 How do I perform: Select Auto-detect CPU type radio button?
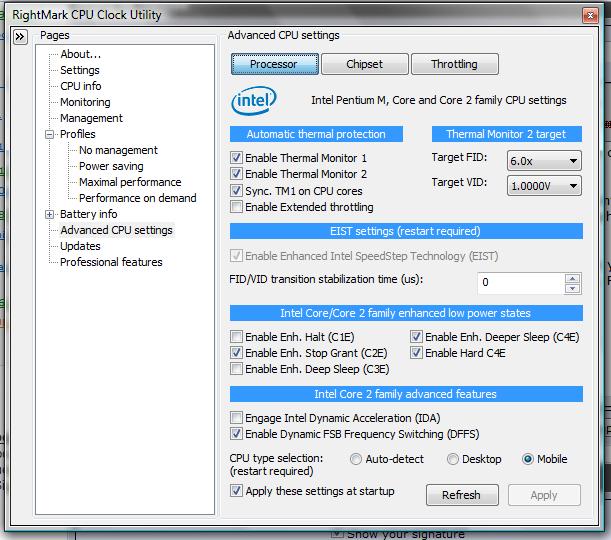pyautogui.click(x=356, y=459)
